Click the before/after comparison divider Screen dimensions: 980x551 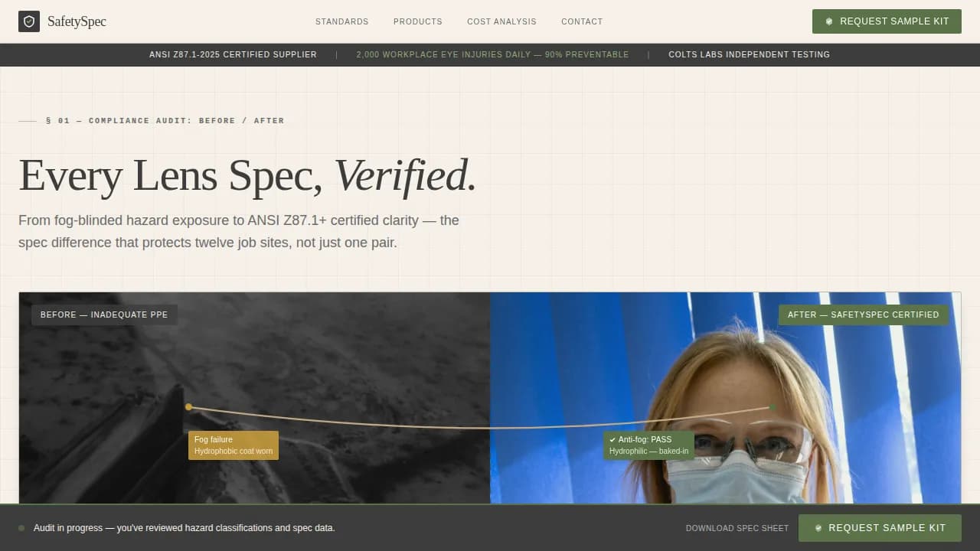tap(490, 398)
